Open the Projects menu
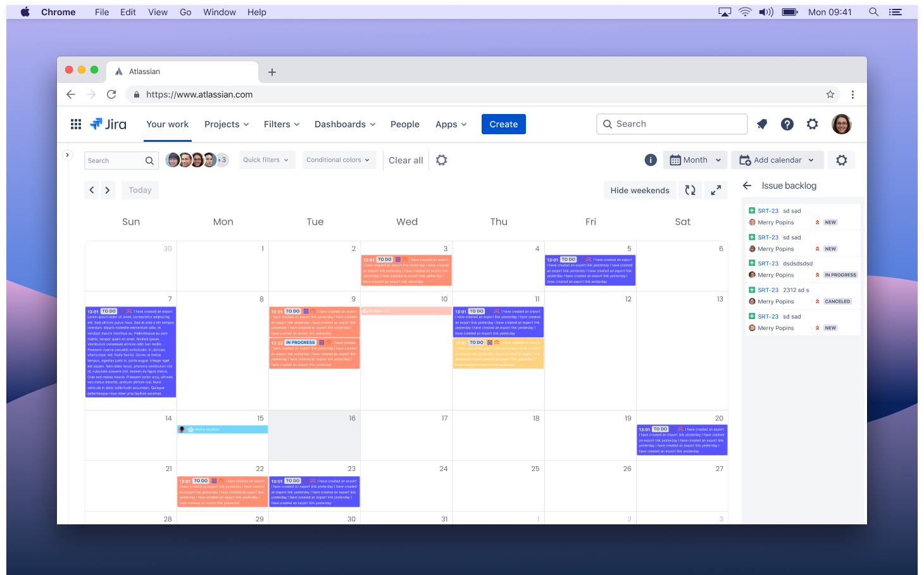 pyautogui.click(x=227, y=124)
